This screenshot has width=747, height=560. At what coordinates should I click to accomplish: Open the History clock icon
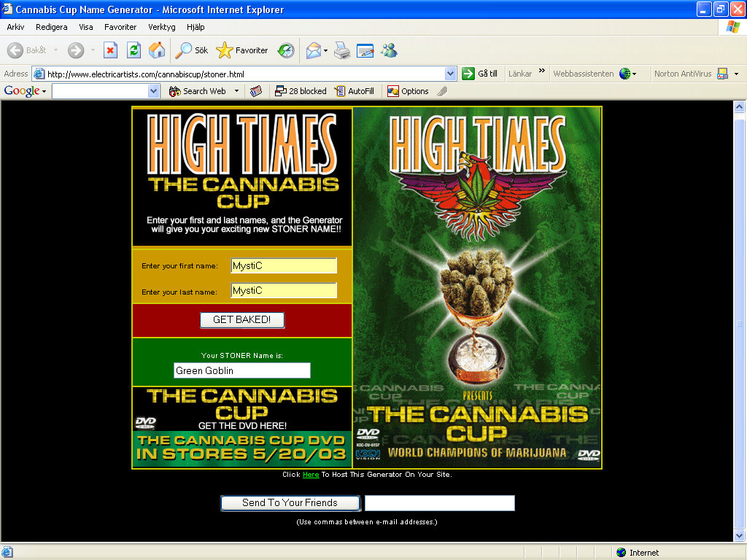pyautogui.click(x=286, y=50)
